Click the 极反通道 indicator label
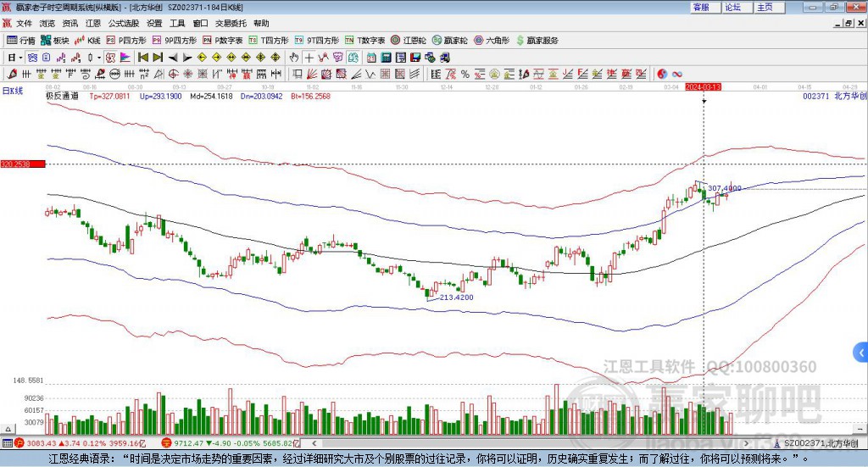The width and height of the screenshot is (868, 467). click(x=62, y=97)
